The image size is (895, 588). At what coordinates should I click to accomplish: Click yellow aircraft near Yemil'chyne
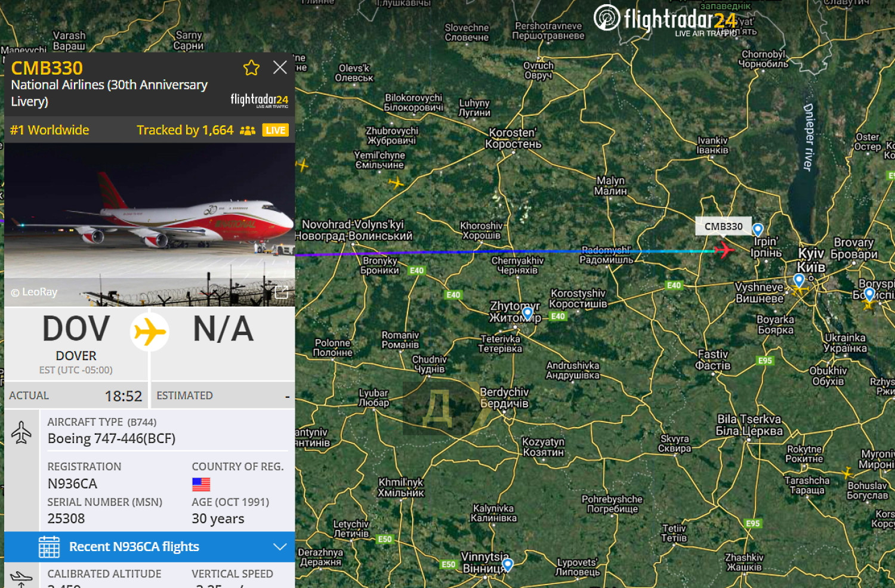396,183
